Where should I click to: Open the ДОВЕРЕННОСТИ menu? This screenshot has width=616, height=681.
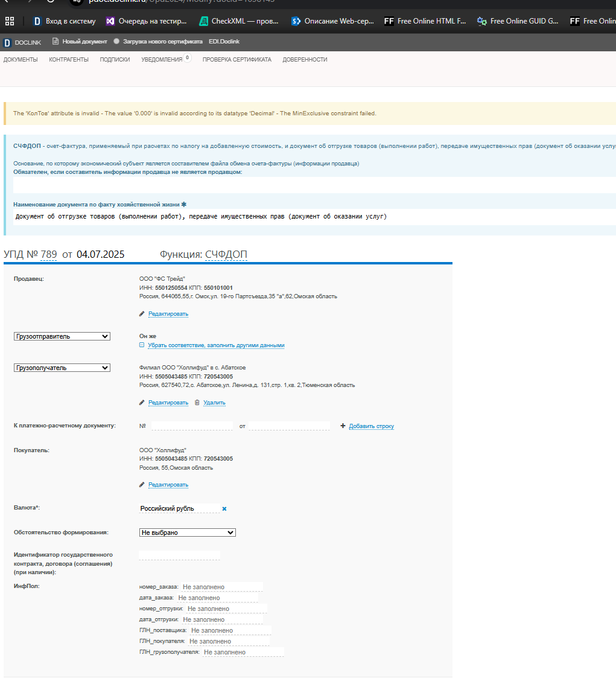pos(305,60)
